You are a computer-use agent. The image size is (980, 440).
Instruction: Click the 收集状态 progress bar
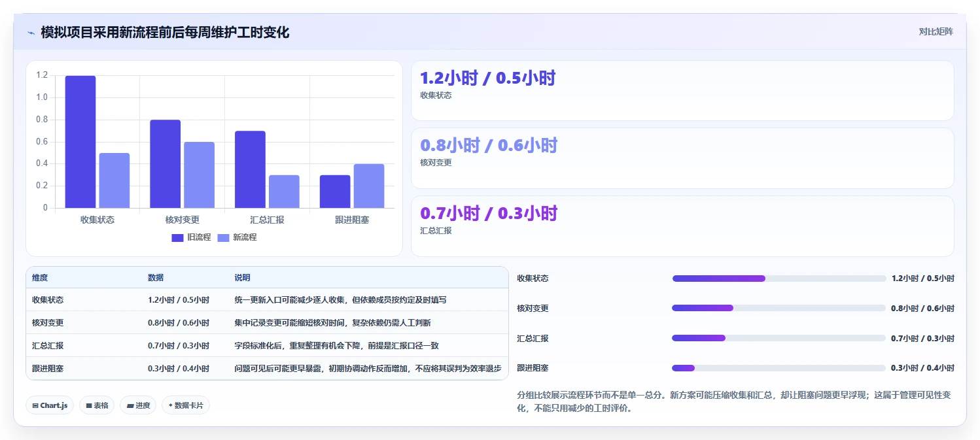pyautogui.click(x=779, y=279)
